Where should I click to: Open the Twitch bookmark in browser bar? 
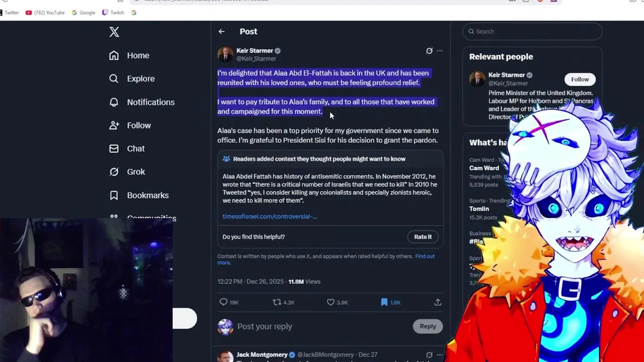(113, 13)
